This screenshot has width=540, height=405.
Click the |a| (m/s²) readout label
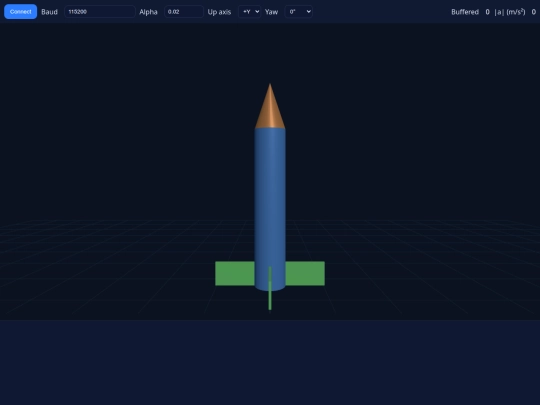(510, 12)
